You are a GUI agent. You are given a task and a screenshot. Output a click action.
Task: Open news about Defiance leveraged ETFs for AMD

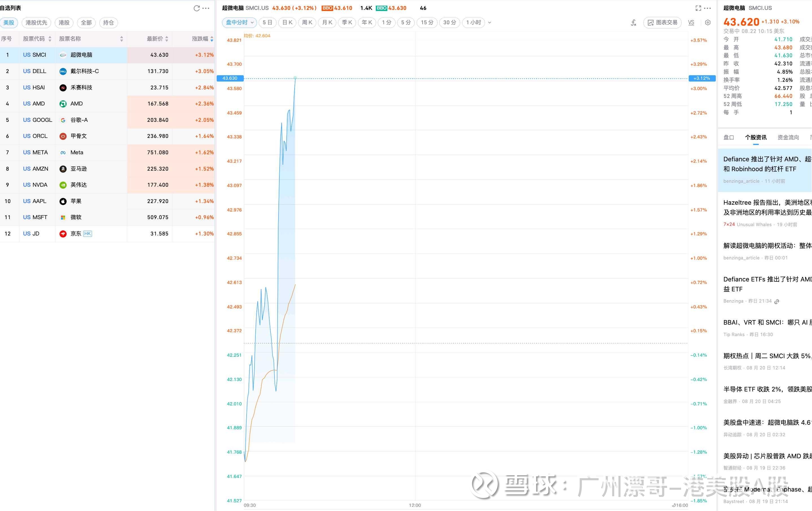765,170
